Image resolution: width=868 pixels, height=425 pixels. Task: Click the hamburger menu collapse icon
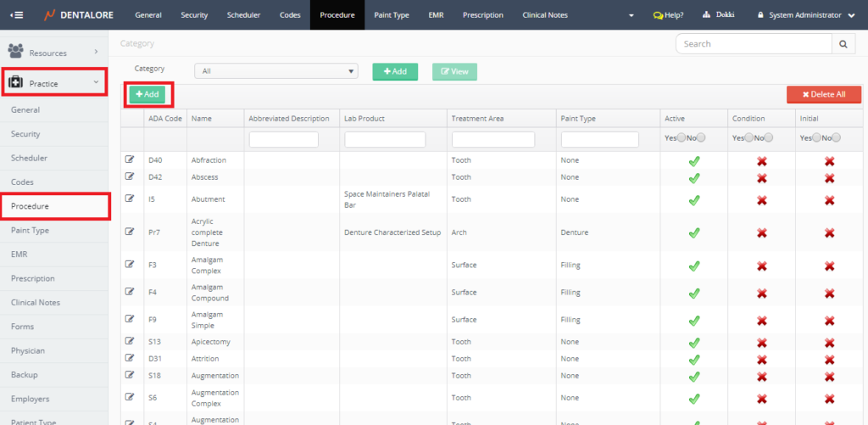click(x=17, y=15)
